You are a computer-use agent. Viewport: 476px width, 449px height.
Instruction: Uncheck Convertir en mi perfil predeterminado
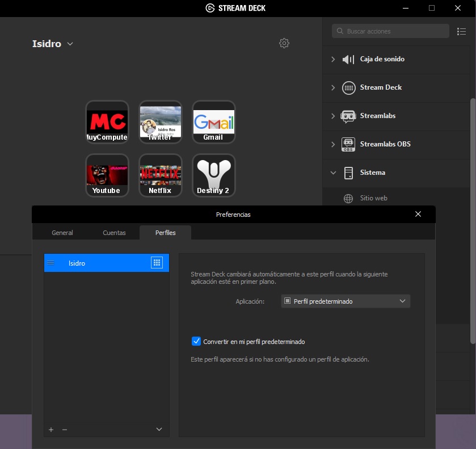pos(197,341)
